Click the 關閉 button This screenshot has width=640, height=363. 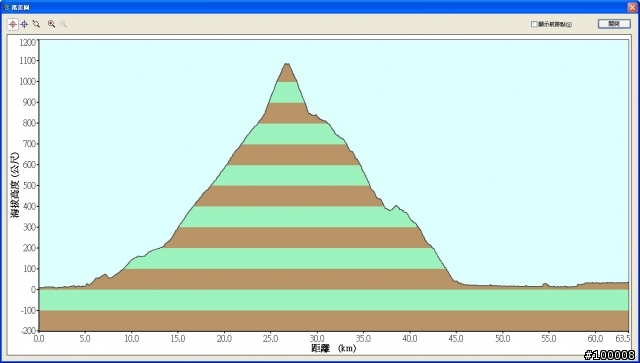[614, 24]
